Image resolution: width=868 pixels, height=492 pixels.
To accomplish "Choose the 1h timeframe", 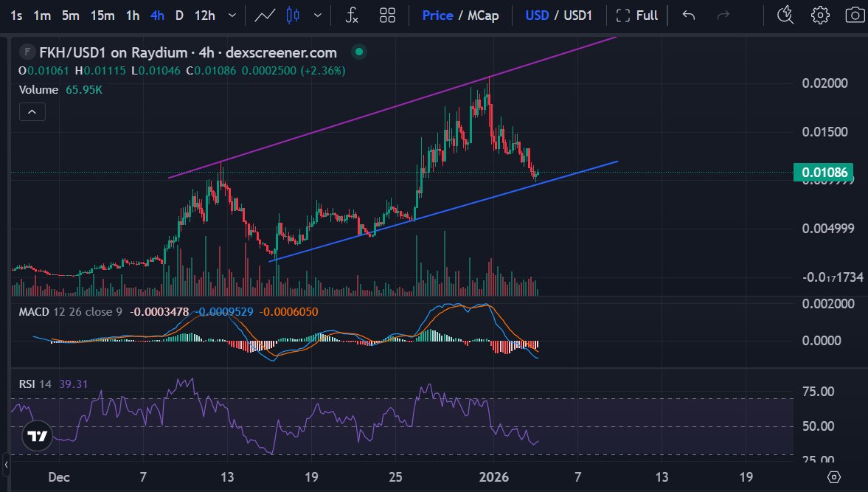I will click(x=133, y=15).
